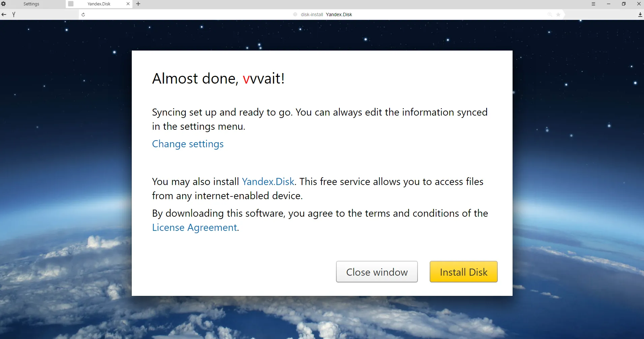The image size is (644, 339).
Task: Click the globe icon next to disk-install
Action: tap(295, 14)
